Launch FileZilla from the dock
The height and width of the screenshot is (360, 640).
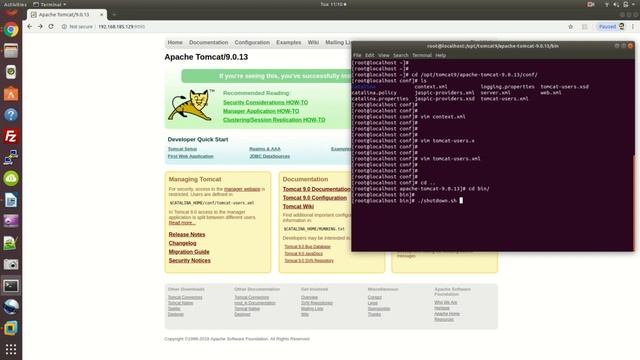coord(11,136)
